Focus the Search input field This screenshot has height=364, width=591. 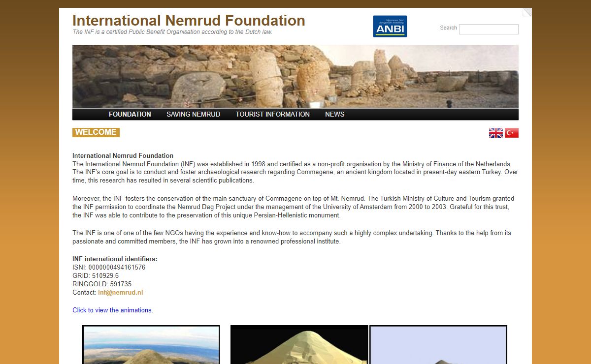point(489,29)
